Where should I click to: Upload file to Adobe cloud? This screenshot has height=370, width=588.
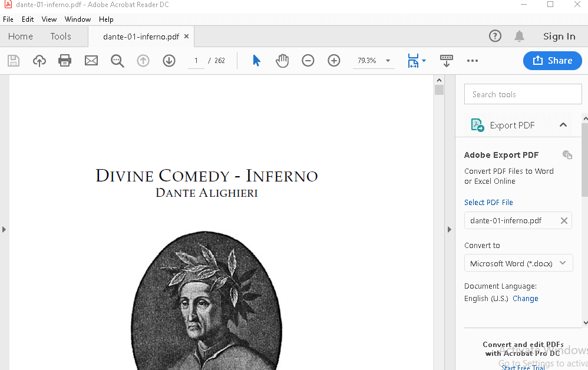click(39, 61)
